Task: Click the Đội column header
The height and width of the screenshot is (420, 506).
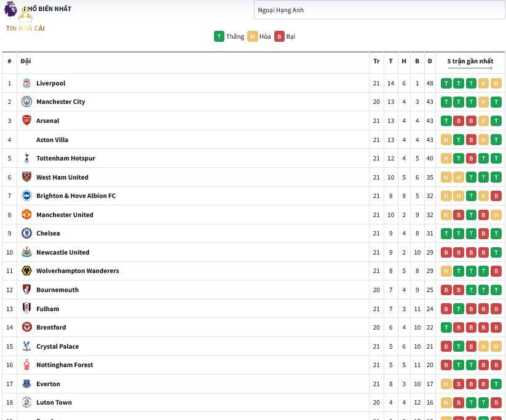Action: point(25,61)
